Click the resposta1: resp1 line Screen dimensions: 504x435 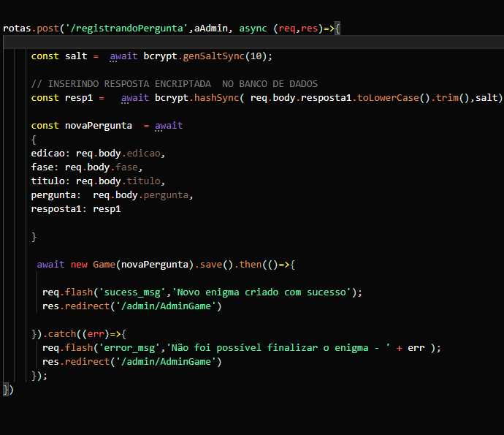76,209
